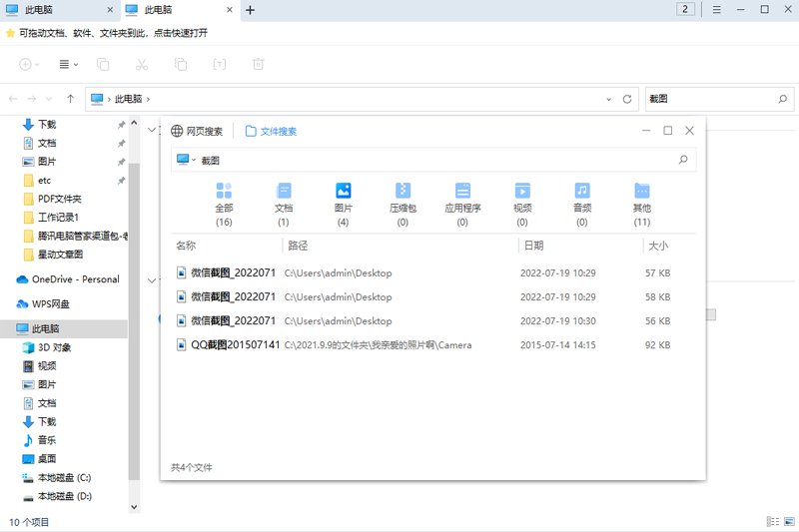Sort results by 日期 column header
Screen dimensions: 799x532
pyautogui.click(x=533, y=246)
